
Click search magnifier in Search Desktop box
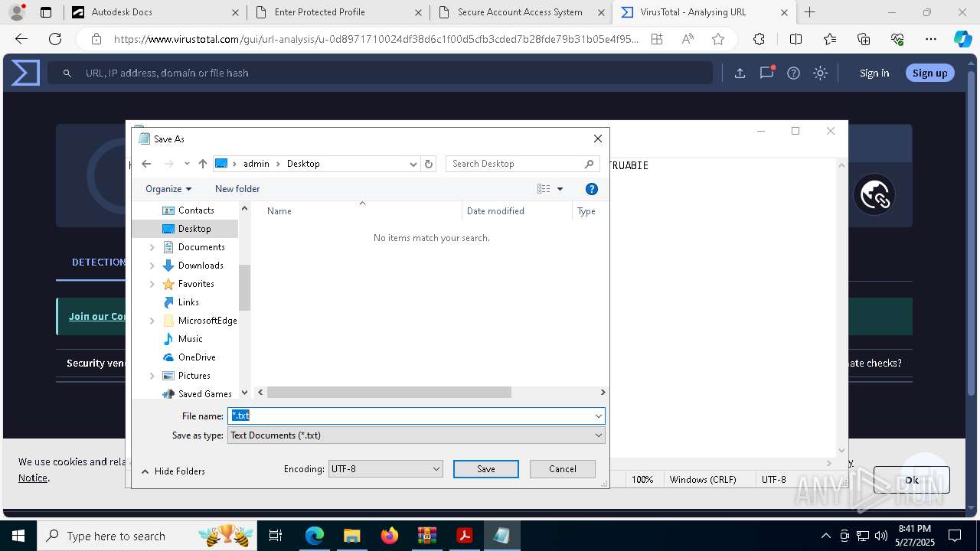[x=589, y=164]
